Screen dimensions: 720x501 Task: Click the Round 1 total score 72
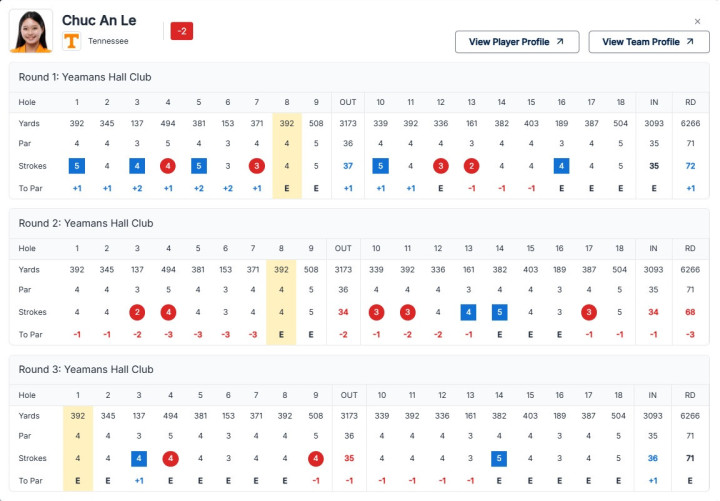(x=690, y=166)
